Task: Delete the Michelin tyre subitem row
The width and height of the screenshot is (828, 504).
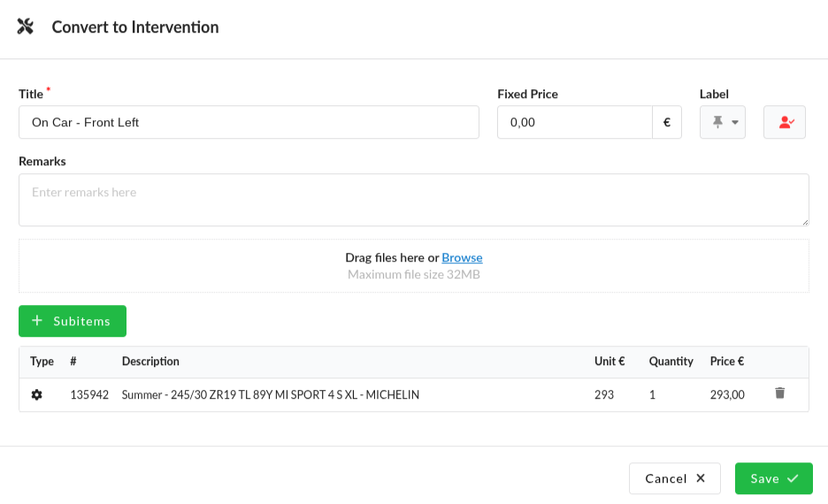Action: tap(779, 393)
